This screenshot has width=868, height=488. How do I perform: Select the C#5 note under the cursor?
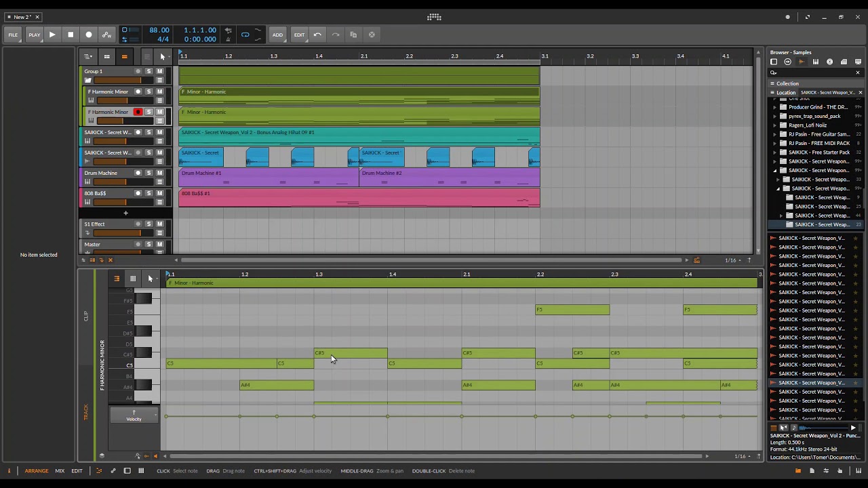click(351, 353)
